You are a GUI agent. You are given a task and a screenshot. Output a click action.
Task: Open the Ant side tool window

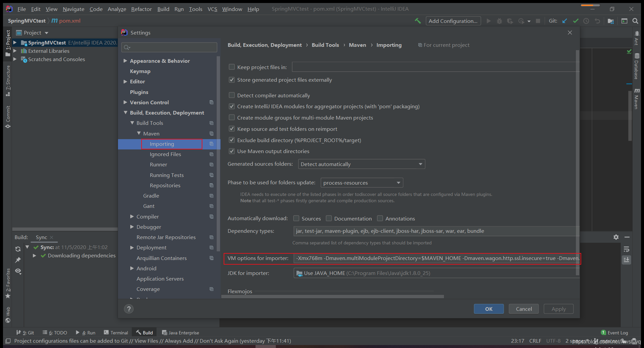(x=636, y=38)
